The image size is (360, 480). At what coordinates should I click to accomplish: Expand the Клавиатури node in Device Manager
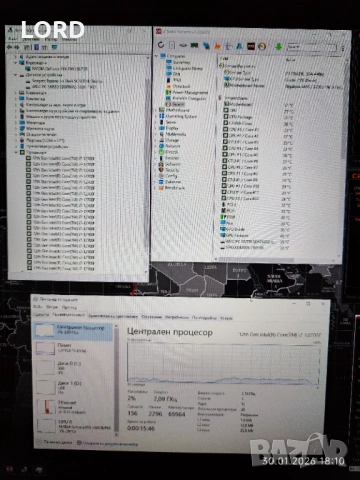coord(15,92)
